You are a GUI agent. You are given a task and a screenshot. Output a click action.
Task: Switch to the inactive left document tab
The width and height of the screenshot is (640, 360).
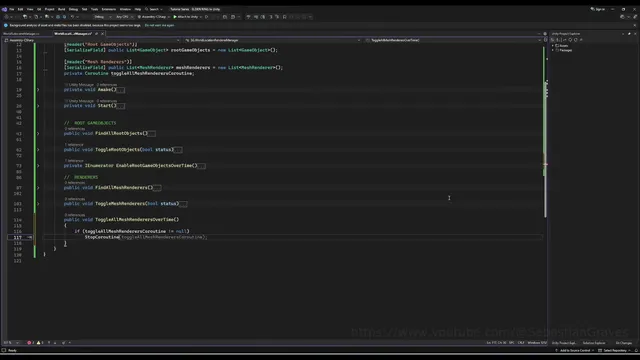tap(22, 33)
